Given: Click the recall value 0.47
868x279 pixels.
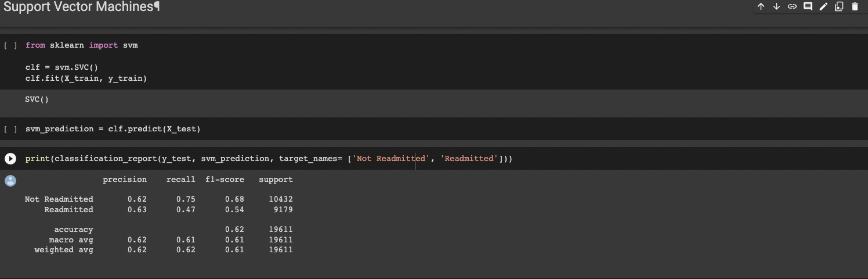Looking at the screenshot, I should [186, 210].
